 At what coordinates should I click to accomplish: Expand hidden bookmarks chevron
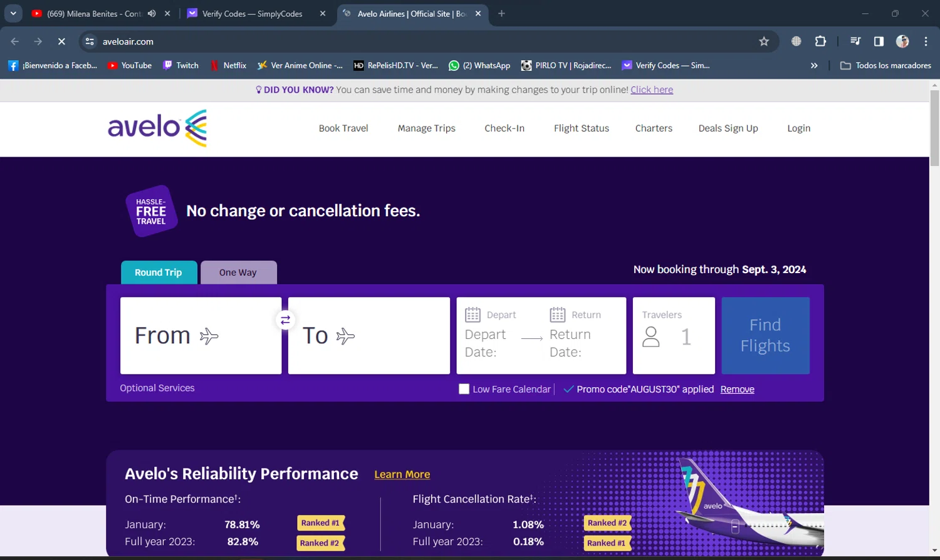pyautogui.click(x=814, y=65)
